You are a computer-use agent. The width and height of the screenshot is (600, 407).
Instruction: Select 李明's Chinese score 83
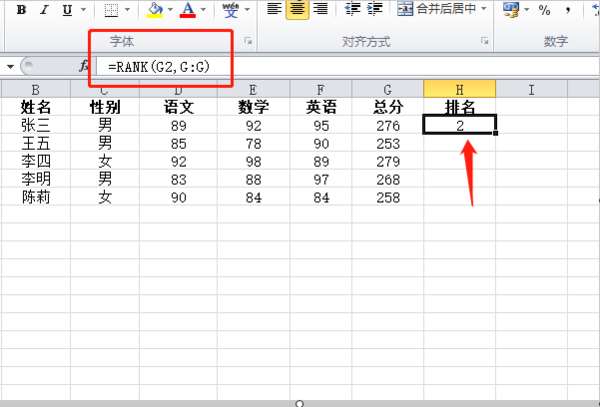(178, 179)
